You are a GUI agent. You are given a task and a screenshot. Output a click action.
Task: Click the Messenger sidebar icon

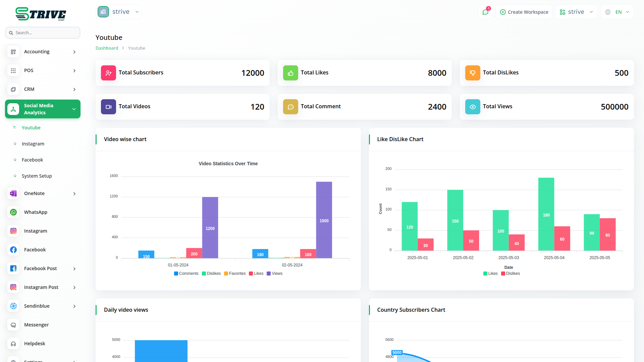click(x=13, y=325)
